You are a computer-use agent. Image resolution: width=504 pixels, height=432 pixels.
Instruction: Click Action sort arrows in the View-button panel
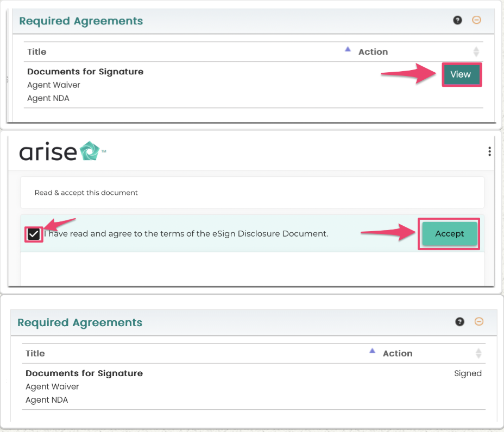tap(476, 52)
